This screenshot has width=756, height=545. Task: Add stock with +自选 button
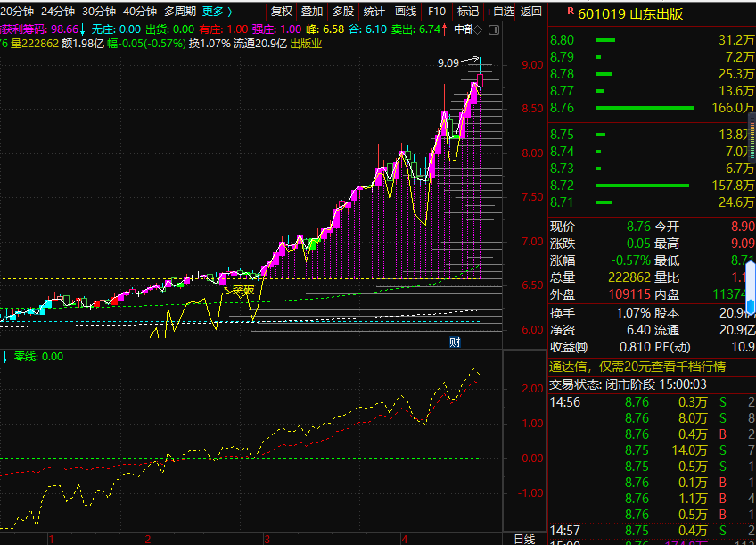499,12
